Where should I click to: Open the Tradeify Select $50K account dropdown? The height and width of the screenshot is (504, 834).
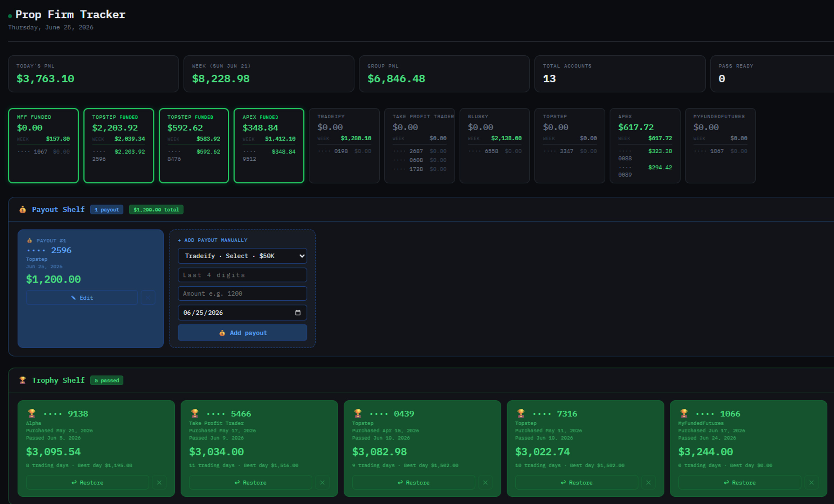coord(242,256)
